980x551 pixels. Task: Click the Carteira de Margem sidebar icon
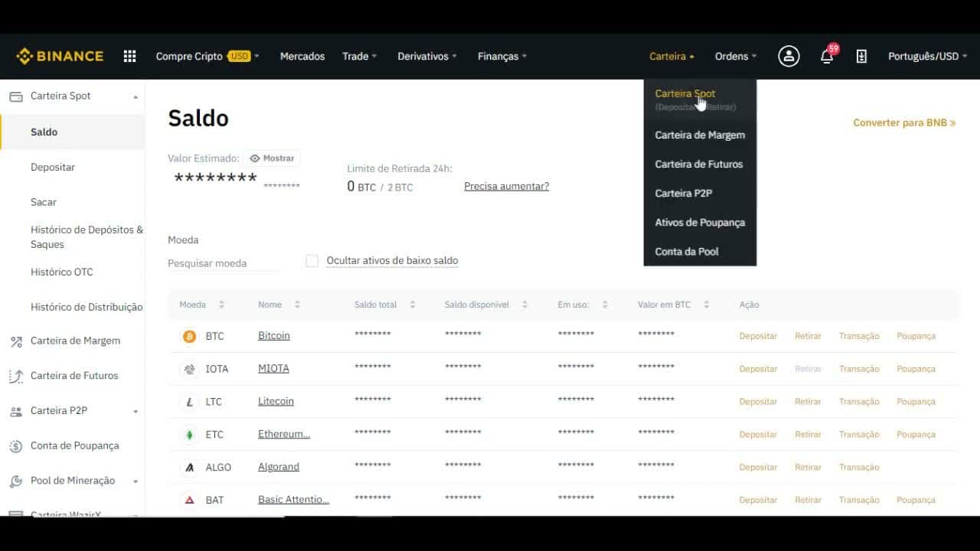click(15, 341)
